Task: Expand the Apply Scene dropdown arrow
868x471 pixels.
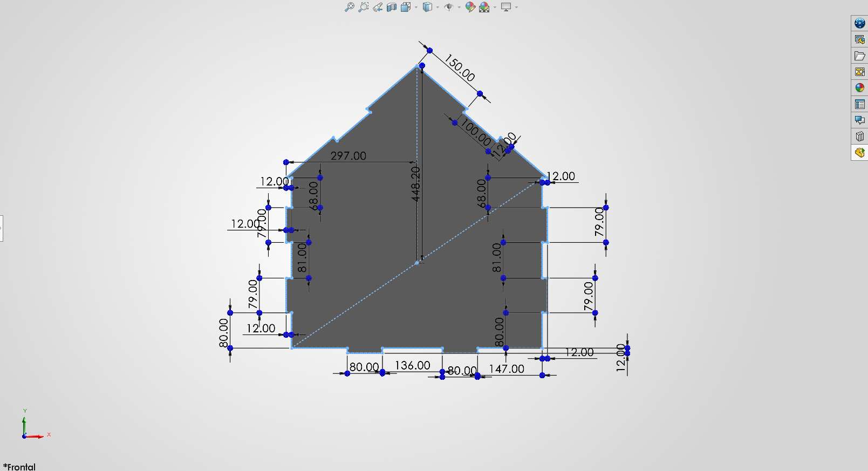Action: click(495, 8)
